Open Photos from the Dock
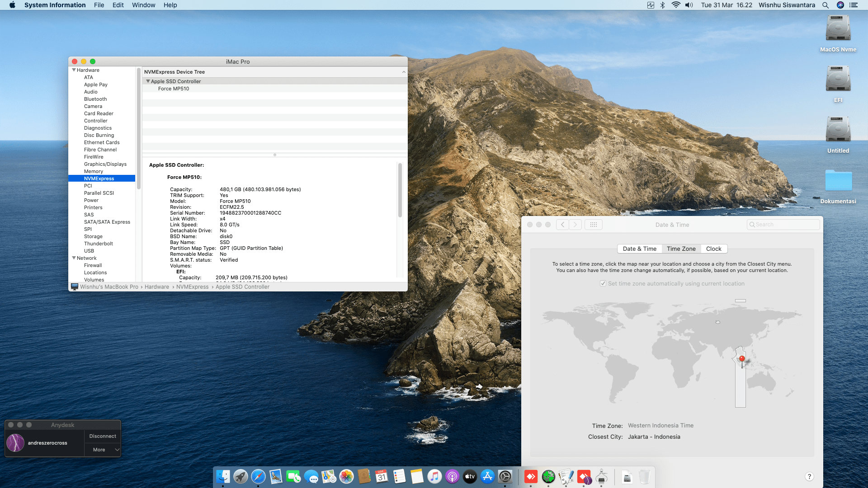868x488 pixels. [346, 476]
